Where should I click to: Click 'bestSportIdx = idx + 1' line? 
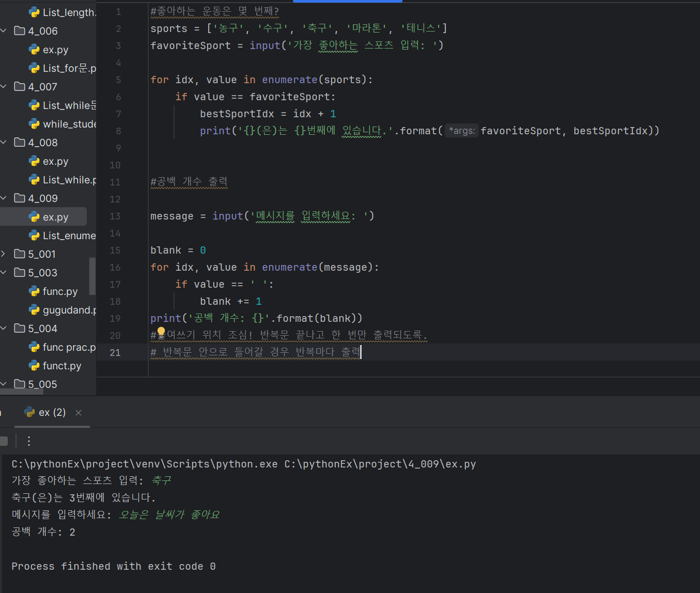268,114
